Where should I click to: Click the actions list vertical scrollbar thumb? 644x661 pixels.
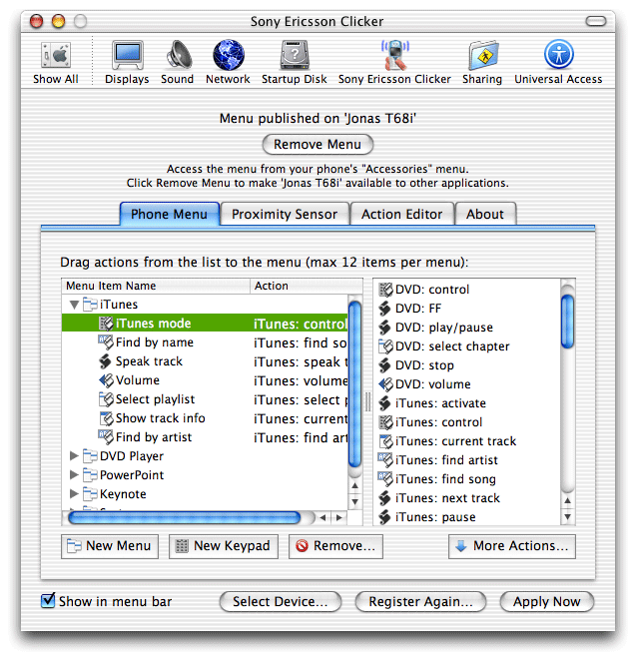click(x=568, y=322)
